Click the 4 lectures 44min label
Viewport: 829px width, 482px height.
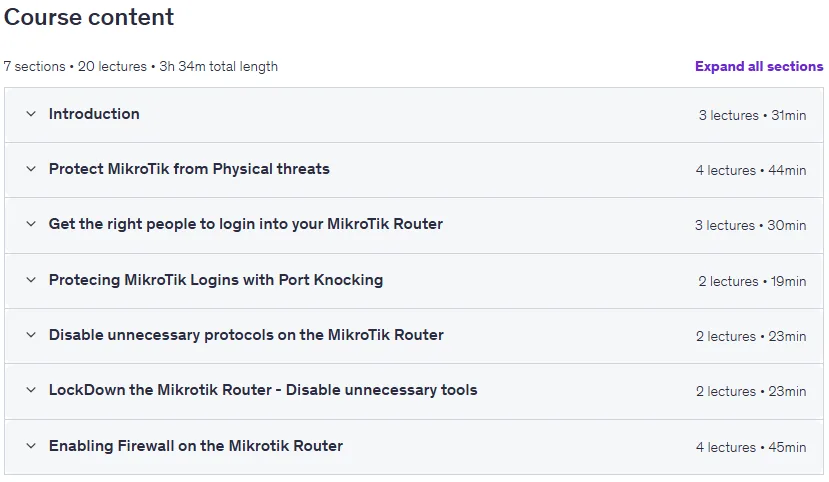pos(751,170)
